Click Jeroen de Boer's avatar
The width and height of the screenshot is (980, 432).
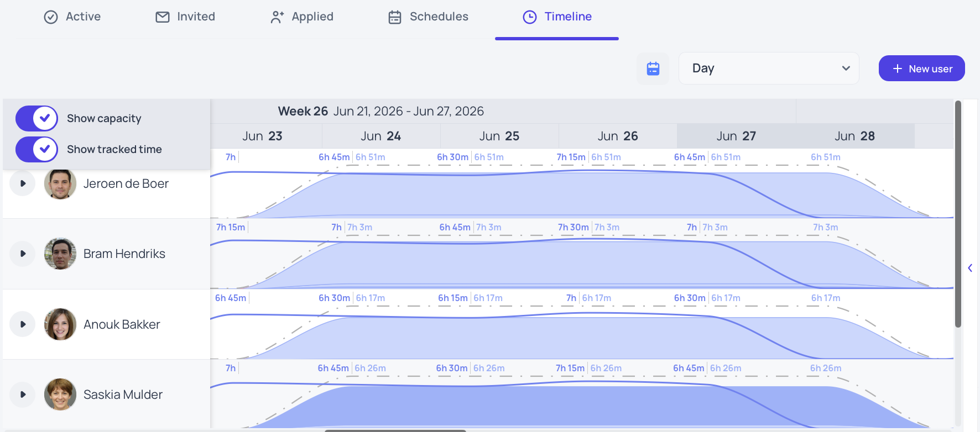[x=60, y=183]
